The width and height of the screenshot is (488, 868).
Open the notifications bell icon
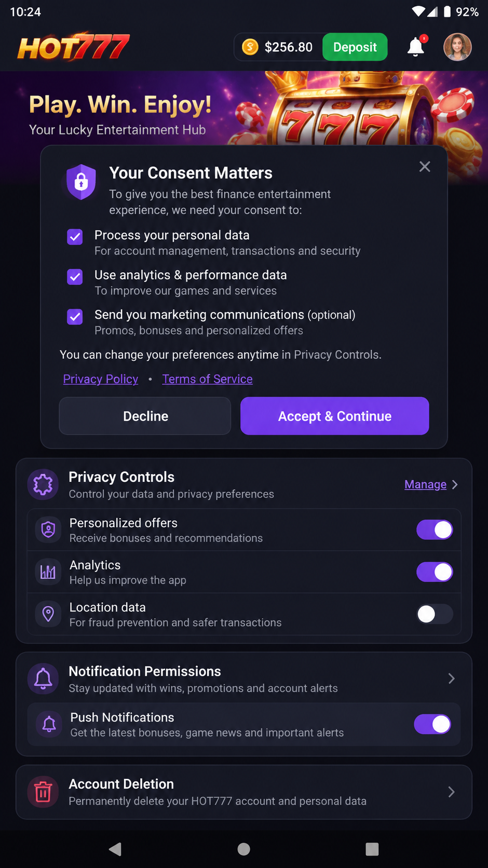pos(416,47)
